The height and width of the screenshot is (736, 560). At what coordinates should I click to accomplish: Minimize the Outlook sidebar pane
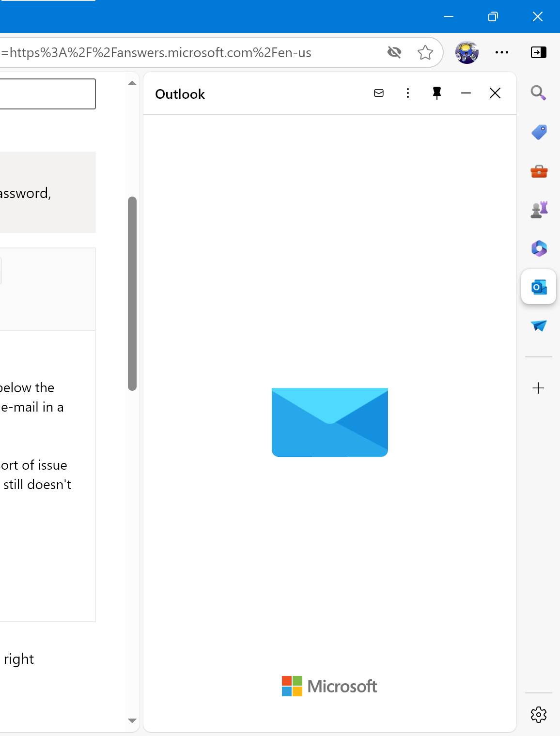tap(466, 93)
